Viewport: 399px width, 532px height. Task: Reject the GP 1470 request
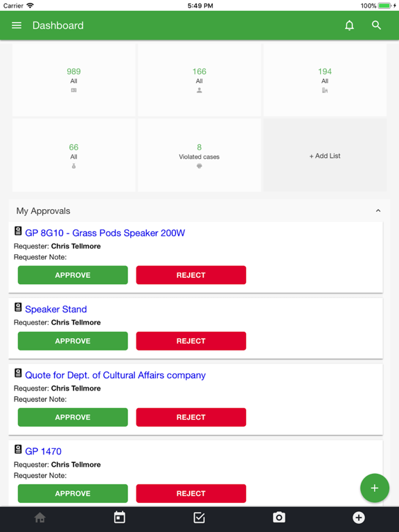pyautogui.click(x=191, y=493)
